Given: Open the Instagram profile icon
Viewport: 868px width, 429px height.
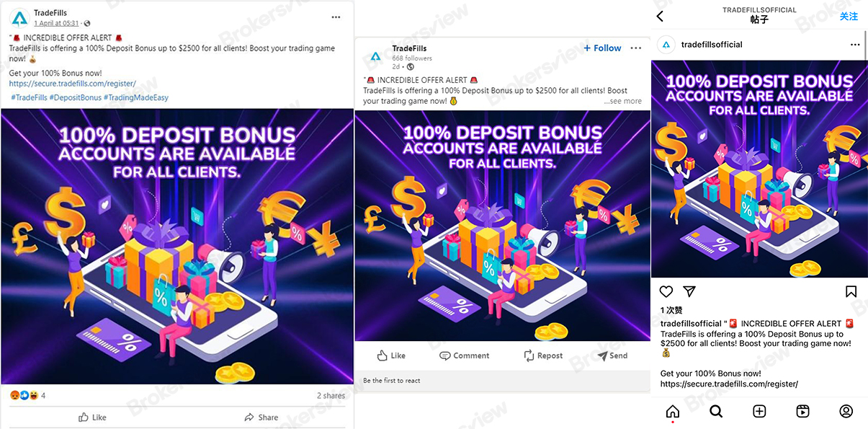Looking at the screenshot, I should coord(846,411).
